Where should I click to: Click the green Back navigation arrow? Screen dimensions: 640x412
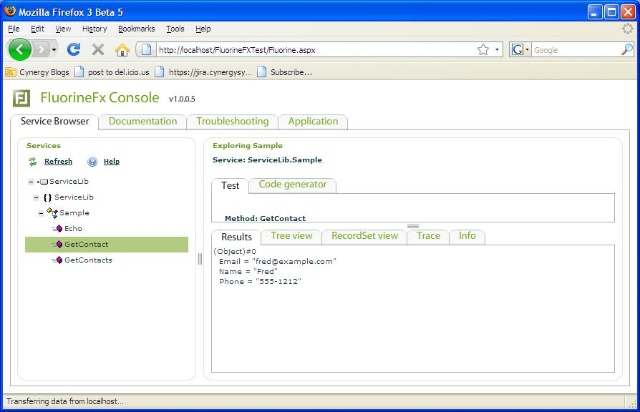(19, 50)
